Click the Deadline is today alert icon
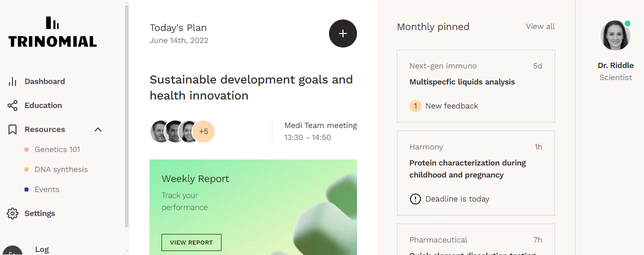 [415, 199]
